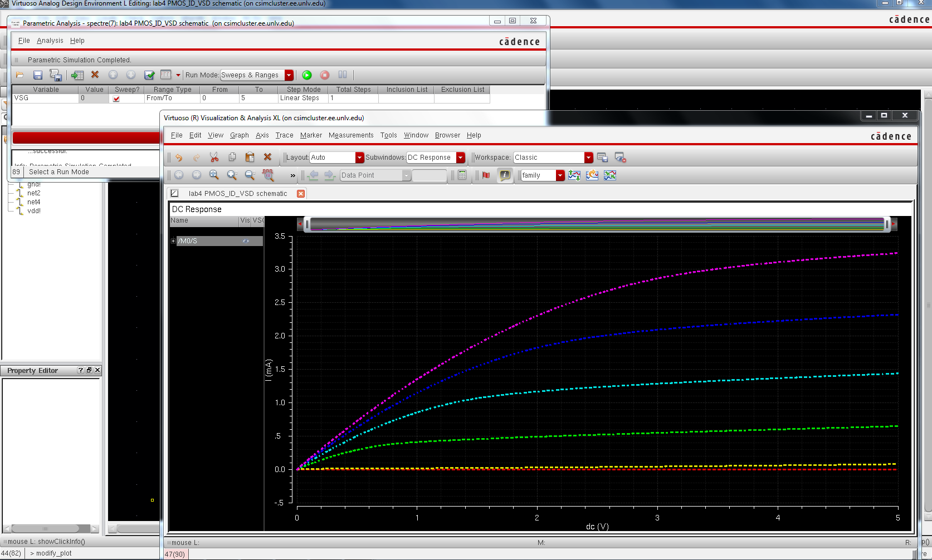Image resolution: width=932 pixels, height=560 pixels.
Task: Cut with scissors icon in Visualization toolbar
Action: click(214, 158)
